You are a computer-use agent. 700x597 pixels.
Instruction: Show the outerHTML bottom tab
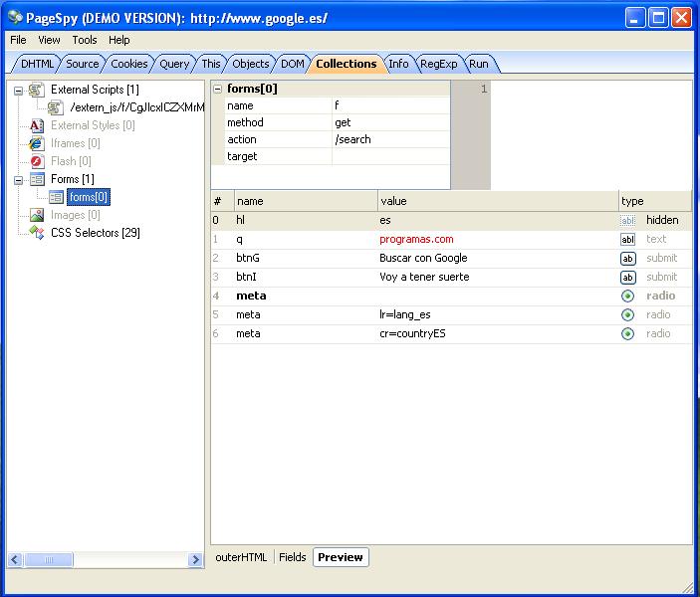[241, 557]
